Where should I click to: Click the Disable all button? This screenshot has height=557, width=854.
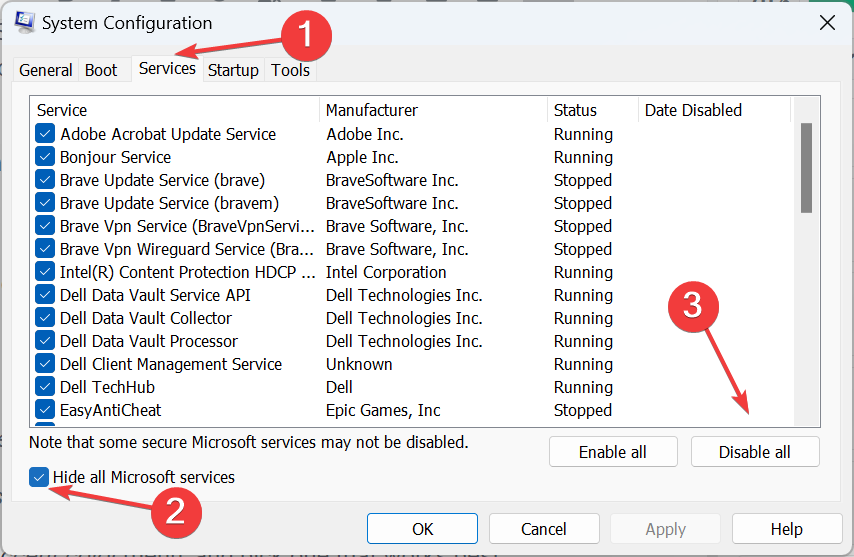755,452
